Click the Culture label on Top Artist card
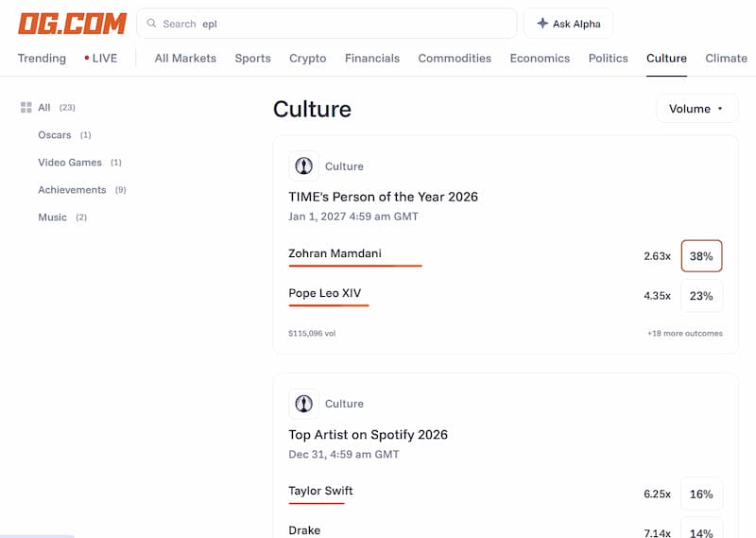This screenshot has width=756, height=538. (x=344, y=404)
